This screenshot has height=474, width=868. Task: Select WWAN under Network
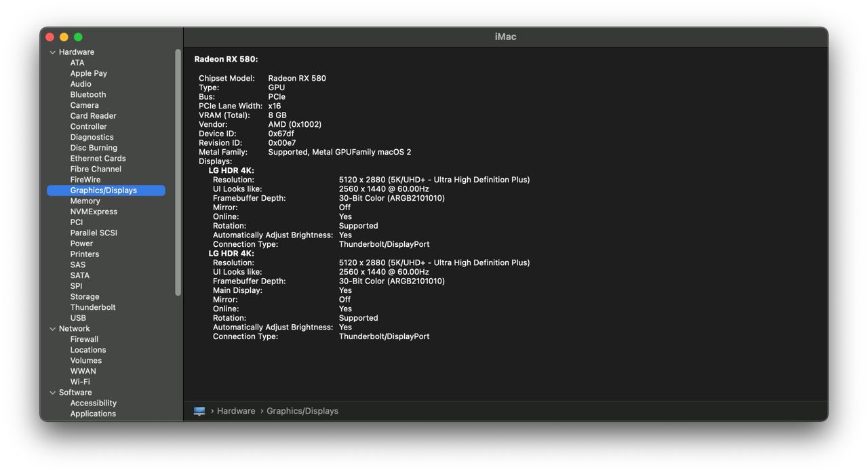click(x=83, y=371)
